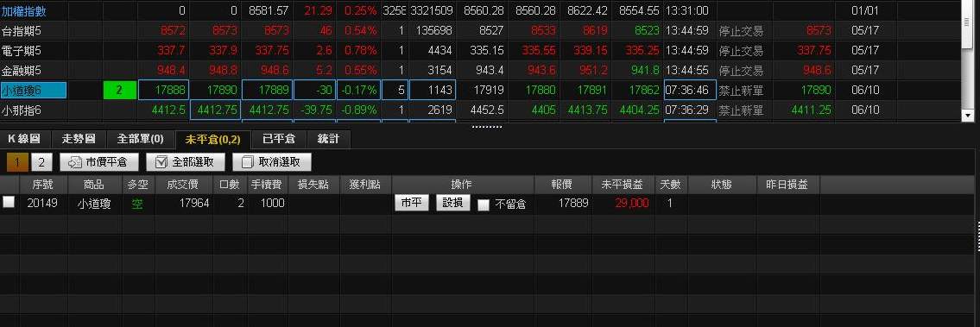The height and width of the screenshot is (327, 980).
Task: Select the 小那指6 quote row
Action: (x=481, y=110)
